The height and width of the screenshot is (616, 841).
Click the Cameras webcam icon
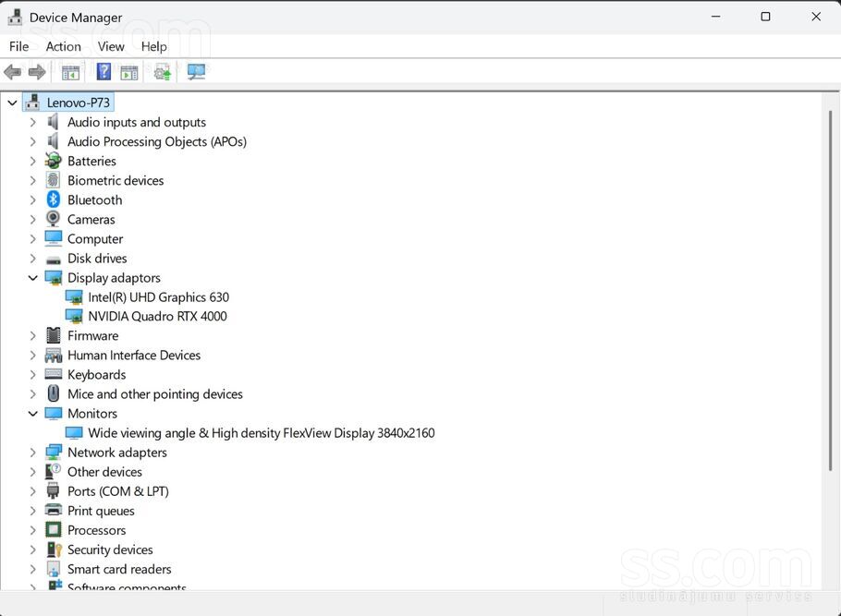53,219
